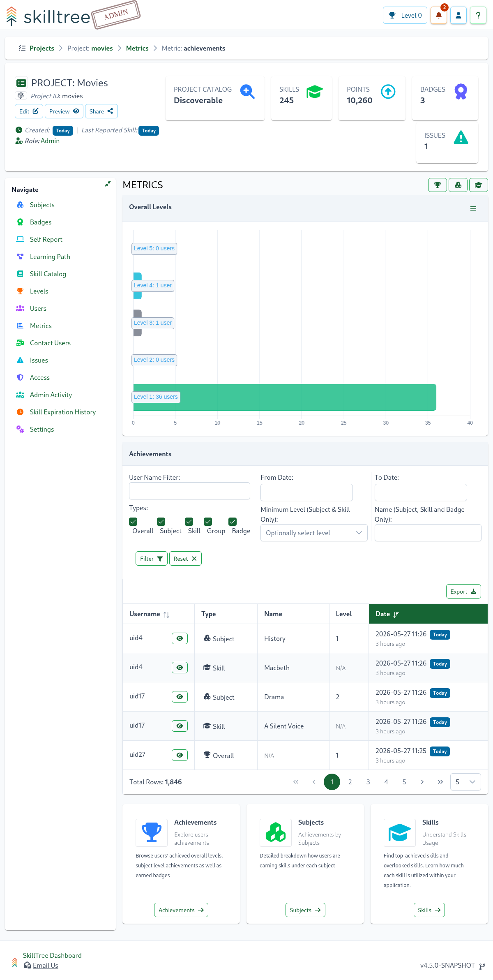This screenshot has width=493, height=980.
Task: Open the trophy achievements metrics icon
Action: (x=438, y=185)
